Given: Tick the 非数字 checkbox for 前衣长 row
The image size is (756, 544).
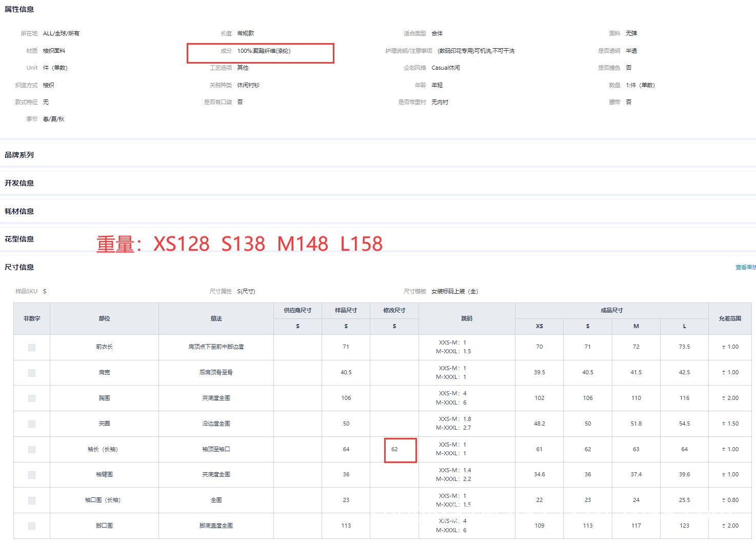Looking at the screenshot, I should (x=32, y=348).
